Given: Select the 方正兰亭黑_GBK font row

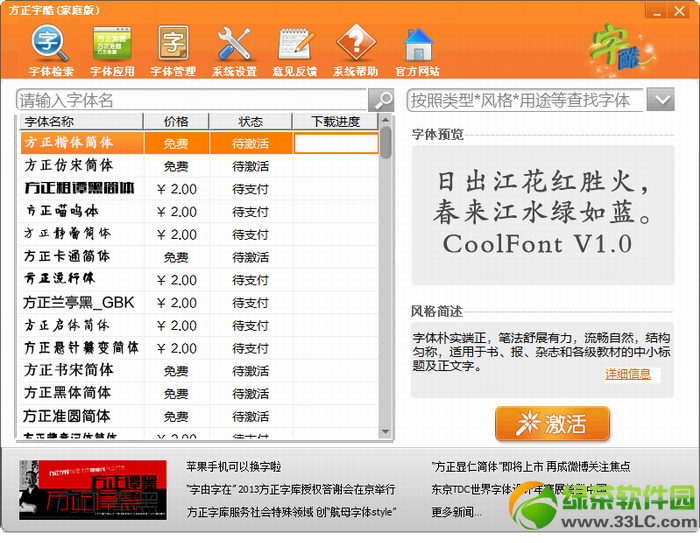Looking at the screenshot, I should (200, 303).
